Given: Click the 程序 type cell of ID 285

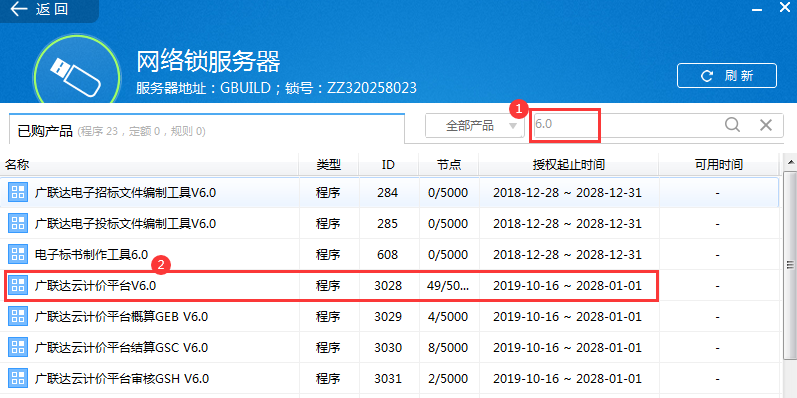Looking at the screenshot, I should click(328, 224).
